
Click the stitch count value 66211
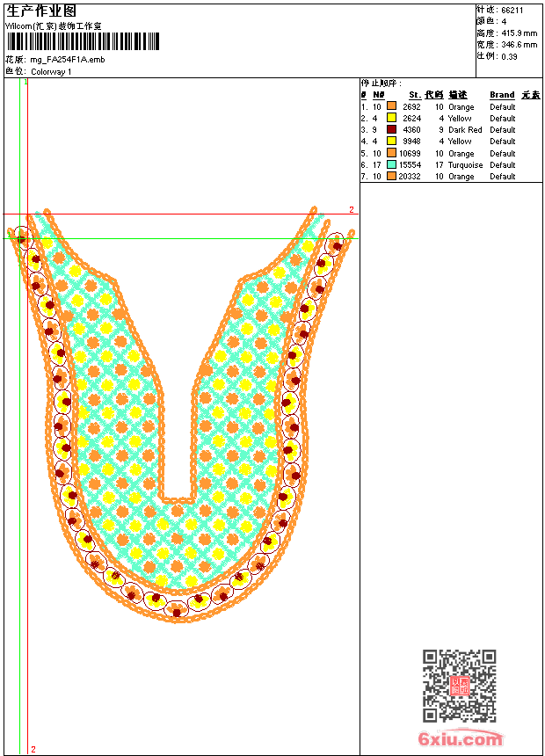pos(512,11)
